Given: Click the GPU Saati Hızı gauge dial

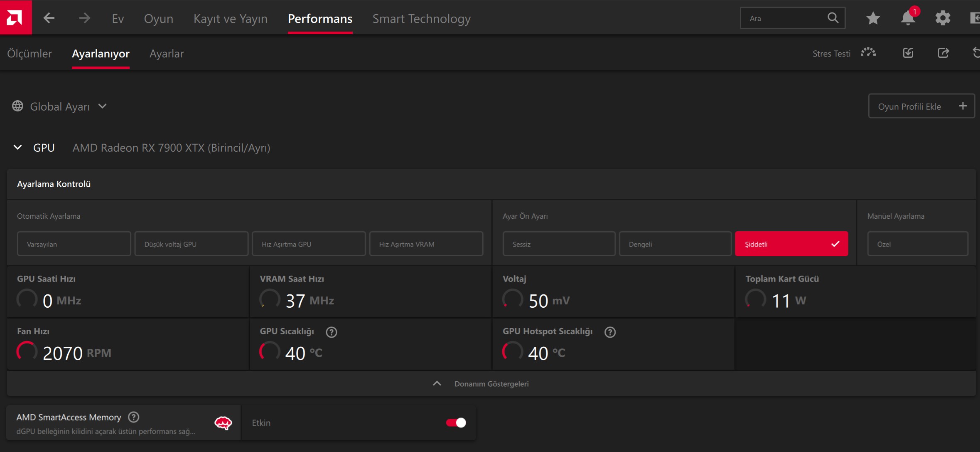Looking at the screenshot, I should pyautogui.click(x=27, y=299).
